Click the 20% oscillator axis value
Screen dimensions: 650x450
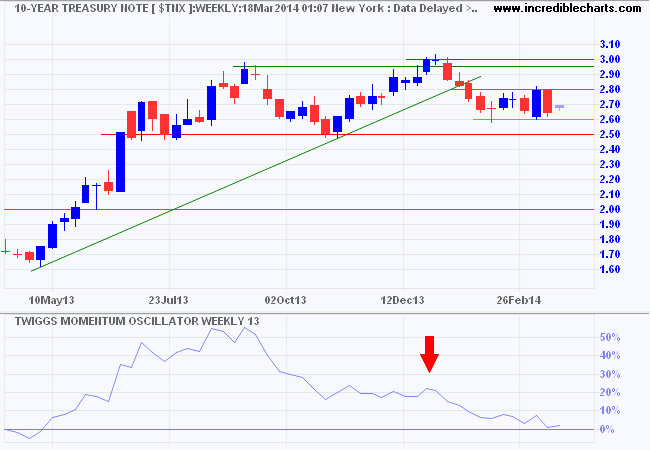point(610,392)
